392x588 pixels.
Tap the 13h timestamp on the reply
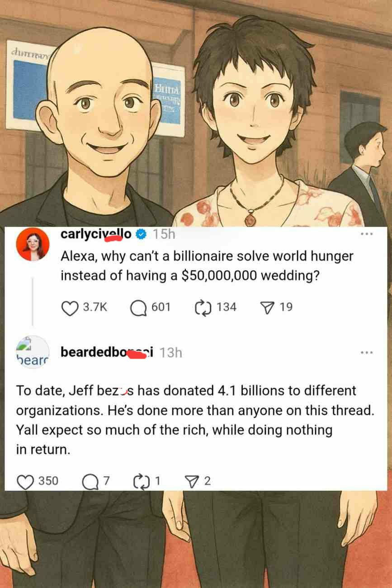pos(170,352)
